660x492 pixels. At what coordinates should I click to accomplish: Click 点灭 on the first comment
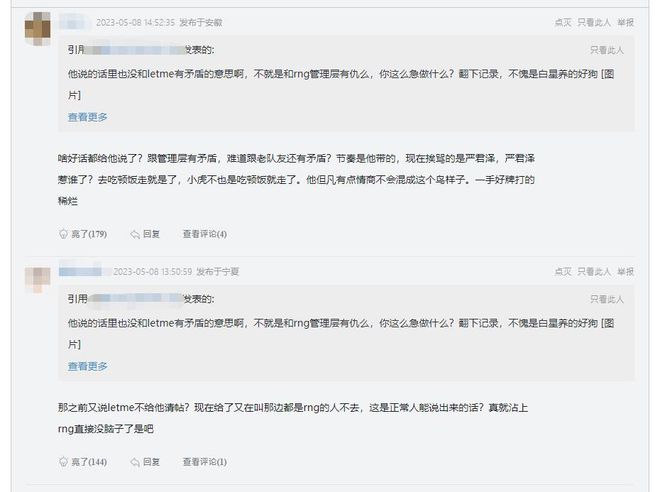pos(563,22)
